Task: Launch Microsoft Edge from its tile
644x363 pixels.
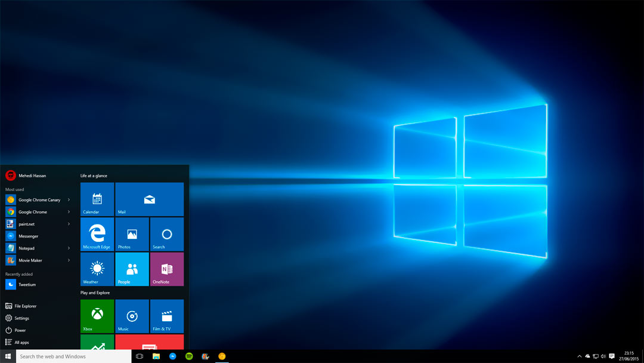Action: (97, 234)
